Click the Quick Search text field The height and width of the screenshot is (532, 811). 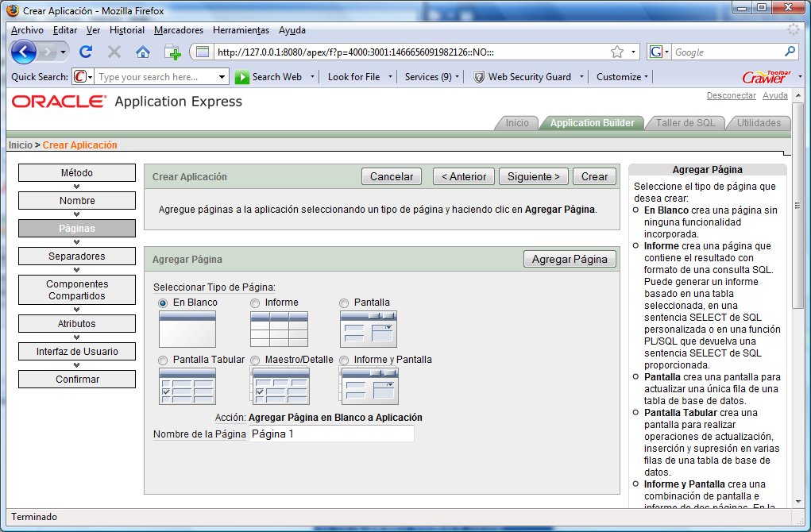pos(156,77)
